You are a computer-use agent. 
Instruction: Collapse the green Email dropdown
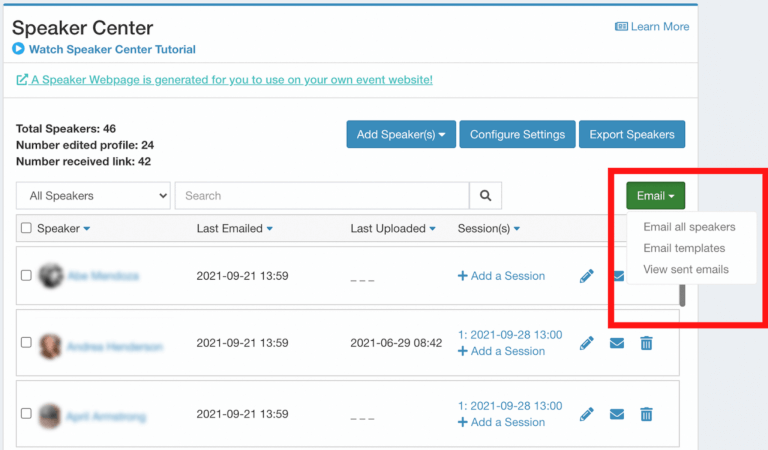point(655,196)
